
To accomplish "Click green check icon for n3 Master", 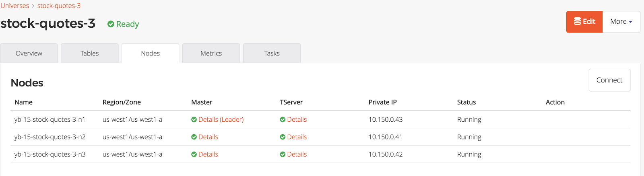I will 194,154.
